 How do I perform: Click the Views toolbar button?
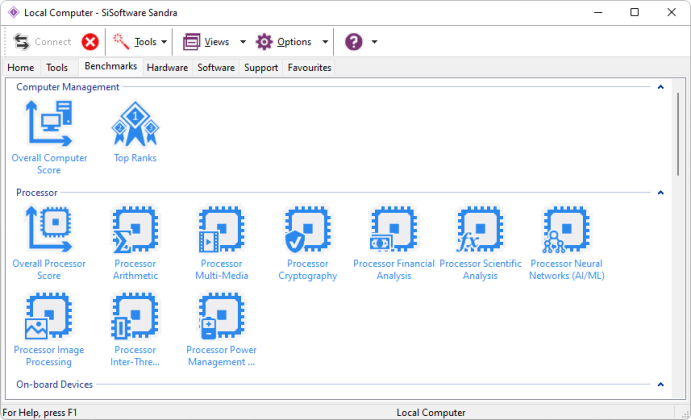click(206, 42)
